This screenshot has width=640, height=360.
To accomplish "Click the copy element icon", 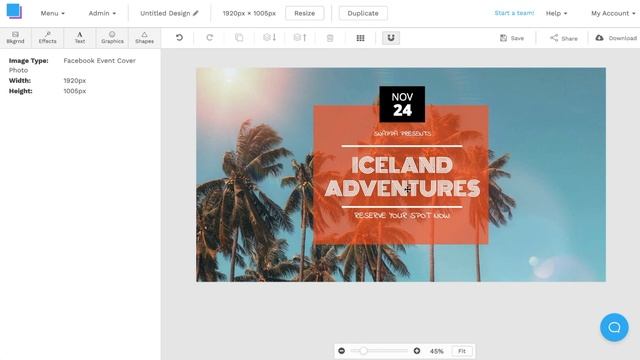I will [239, 38].
